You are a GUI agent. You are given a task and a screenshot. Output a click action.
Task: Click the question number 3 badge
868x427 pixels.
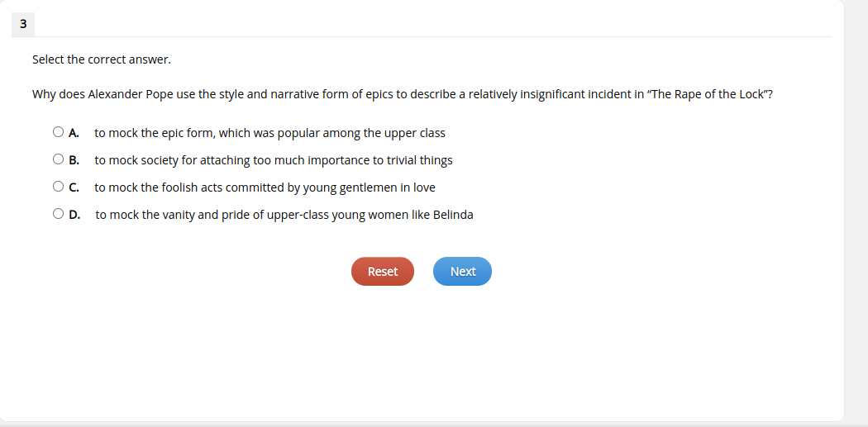(x=22, y=24)
